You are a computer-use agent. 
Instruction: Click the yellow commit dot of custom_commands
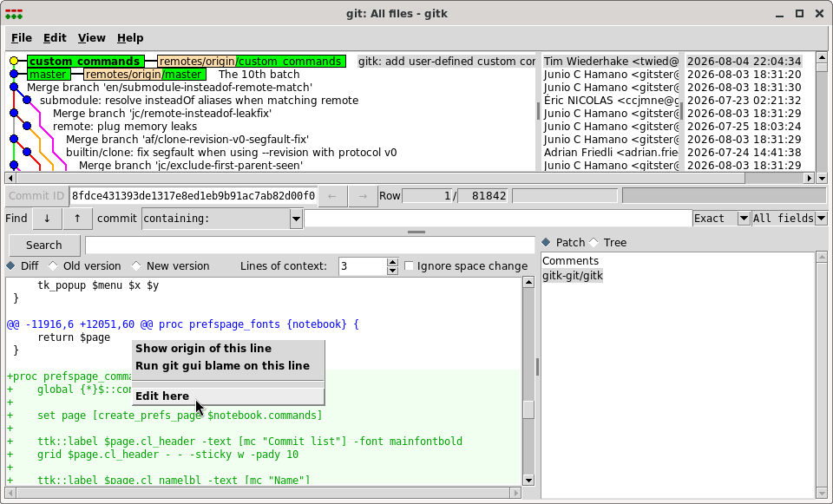point(14,61)
